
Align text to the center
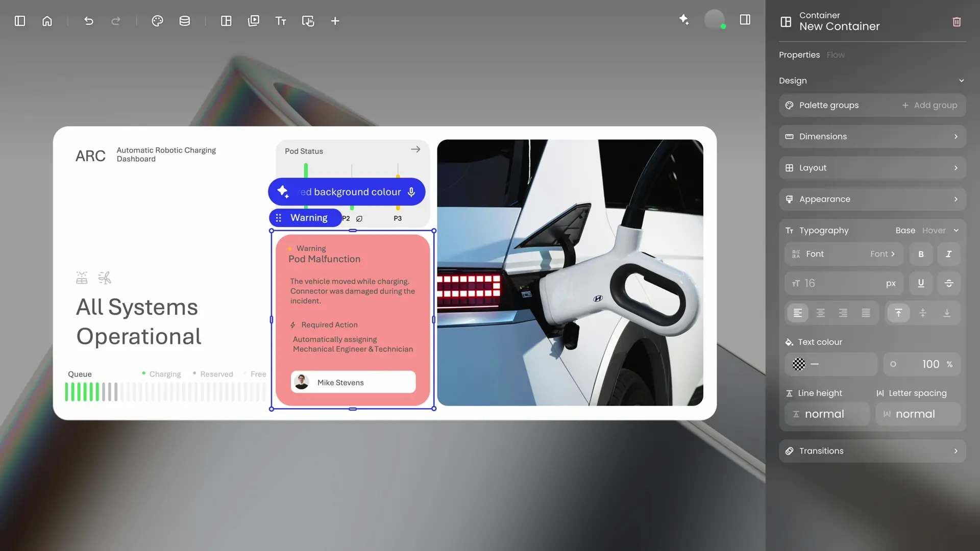click(x=821, y=313)
